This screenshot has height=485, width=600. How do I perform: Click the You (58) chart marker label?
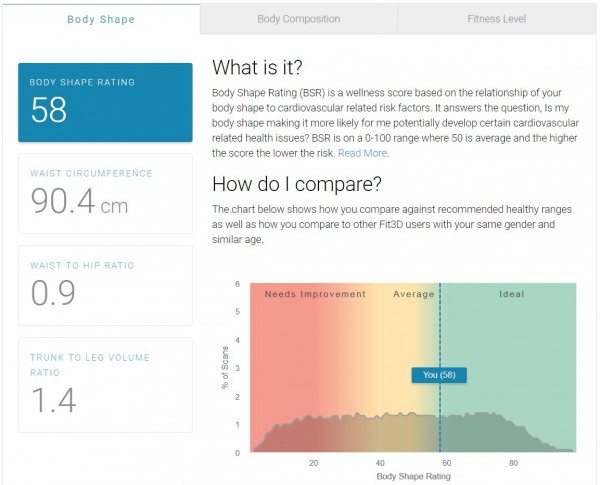[x=439, y=375]
